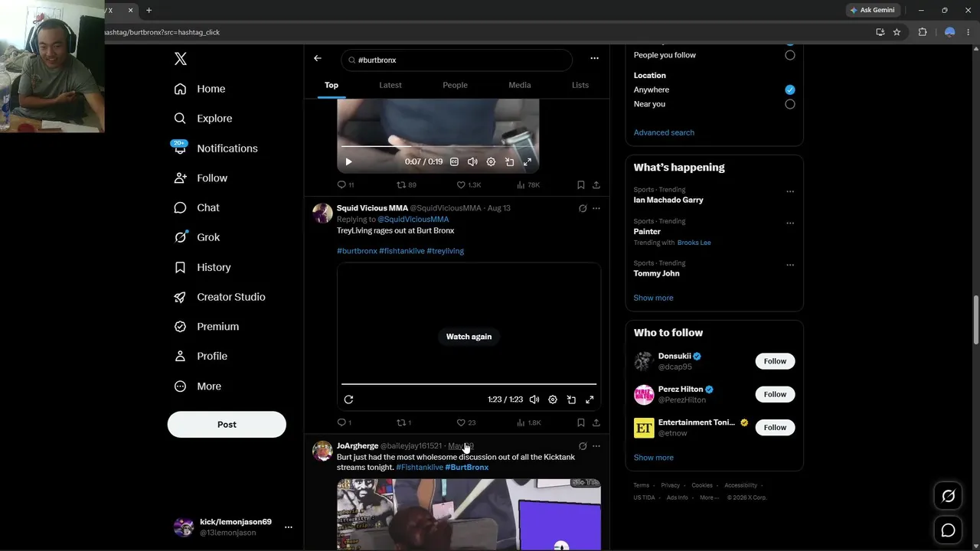Open the #treyliving hashtag
The width and height of the screenshot is (980, 551).
pos(446,251)
